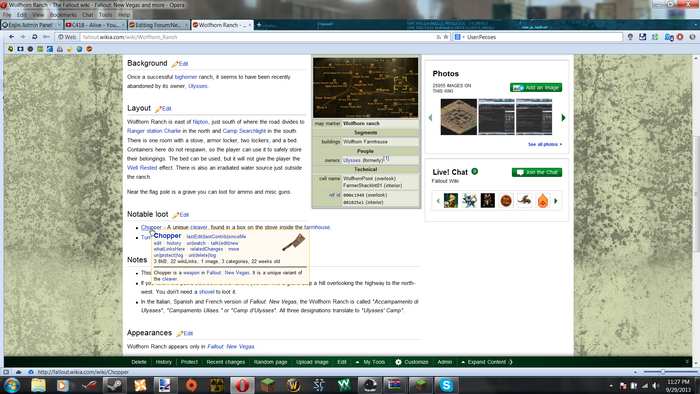Open Recent changes from bottom toolbar
700x394 pixels.
click(x=226, y=362)
